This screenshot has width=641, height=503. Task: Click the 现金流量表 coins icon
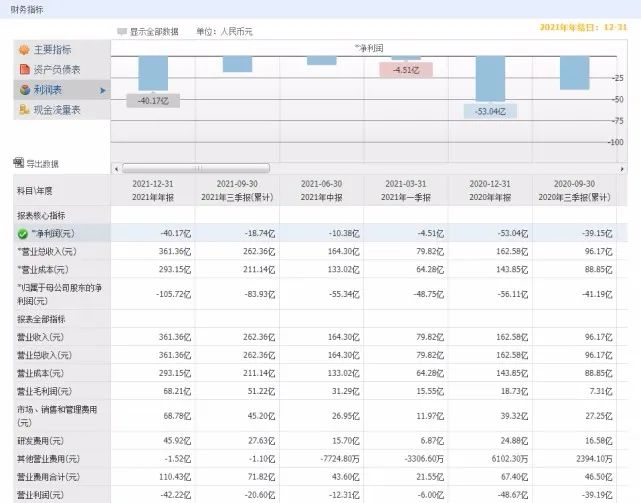click(x=24, y=110)
